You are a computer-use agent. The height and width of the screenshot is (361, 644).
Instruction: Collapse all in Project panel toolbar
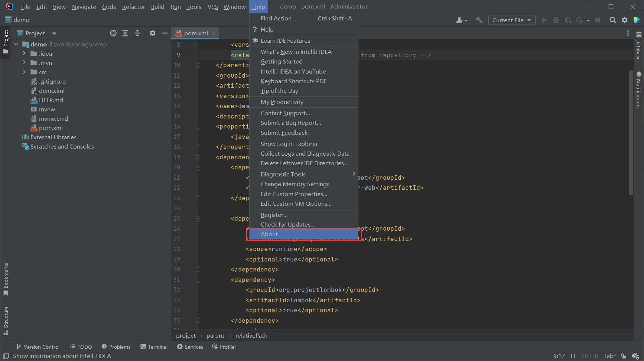click(137, 33)
